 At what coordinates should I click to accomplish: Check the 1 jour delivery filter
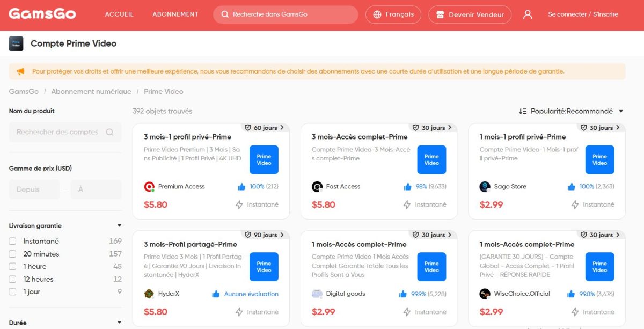pos(12,292)
